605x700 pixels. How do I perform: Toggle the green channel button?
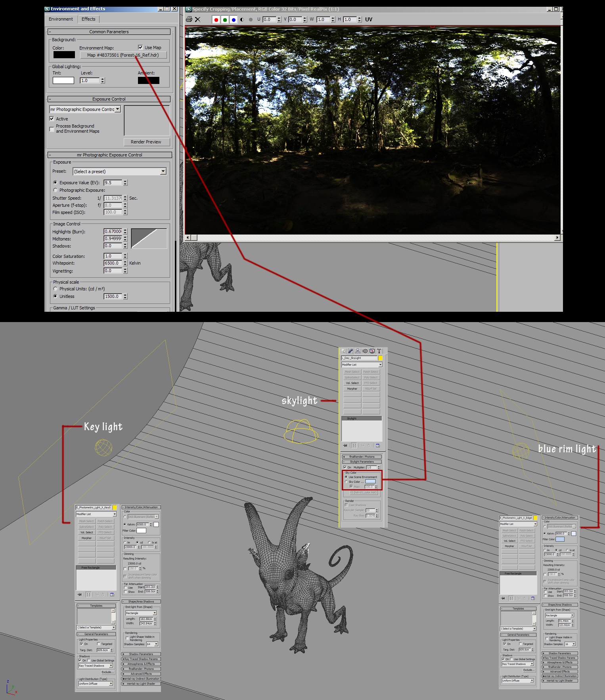tap(225, 19)
